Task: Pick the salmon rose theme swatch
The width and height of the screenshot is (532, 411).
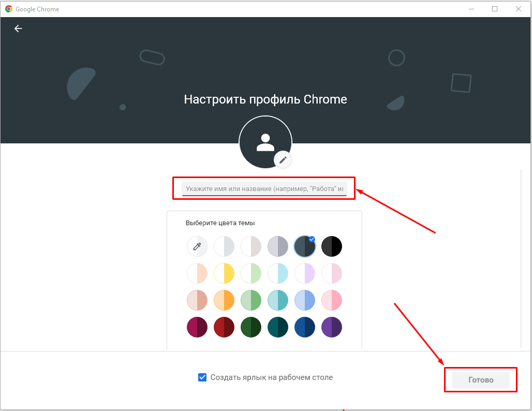Action: coord(197,300)
